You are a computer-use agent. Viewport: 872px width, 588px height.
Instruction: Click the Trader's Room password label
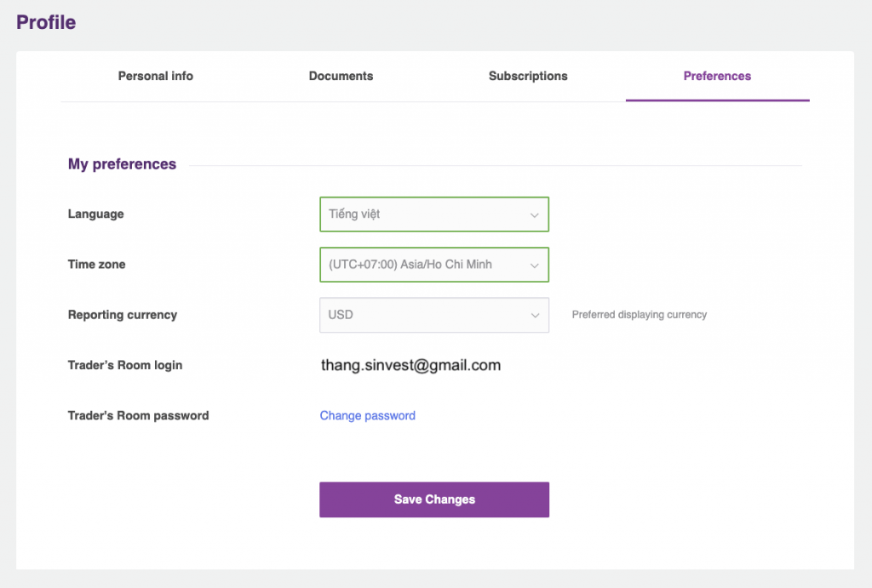pos(139,416)
